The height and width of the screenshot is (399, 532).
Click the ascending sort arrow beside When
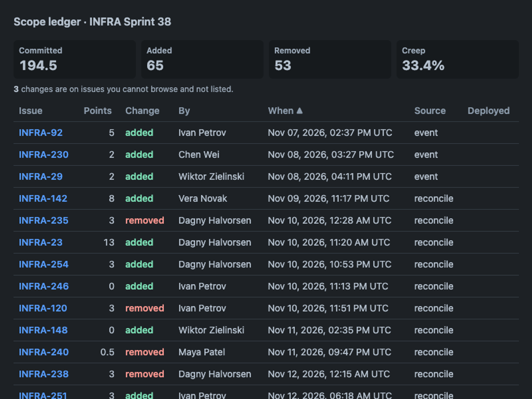pyautogui.click(x=299, y=111)
